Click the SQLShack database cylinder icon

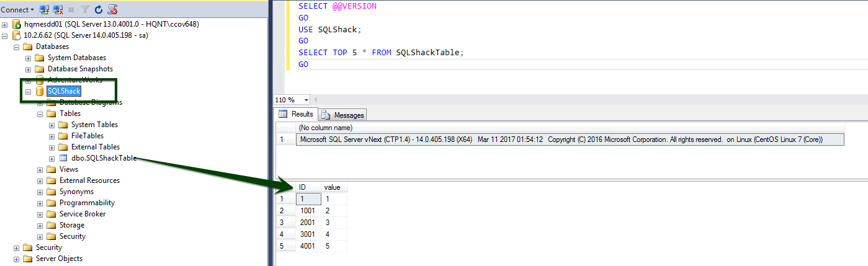click(x=40, y=91)
